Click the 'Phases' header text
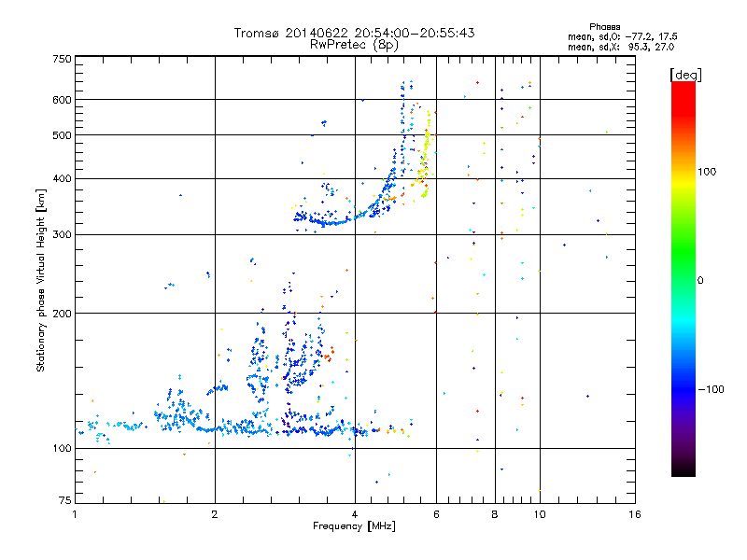The image size is (747, 560). [604, 27]
